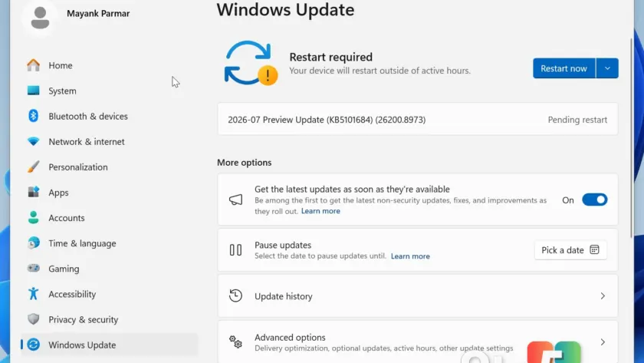Viewport: 644px width, 363px height.
Task: Click the Restart required heading
Action: pyautogui.click(x=330, y=57)
